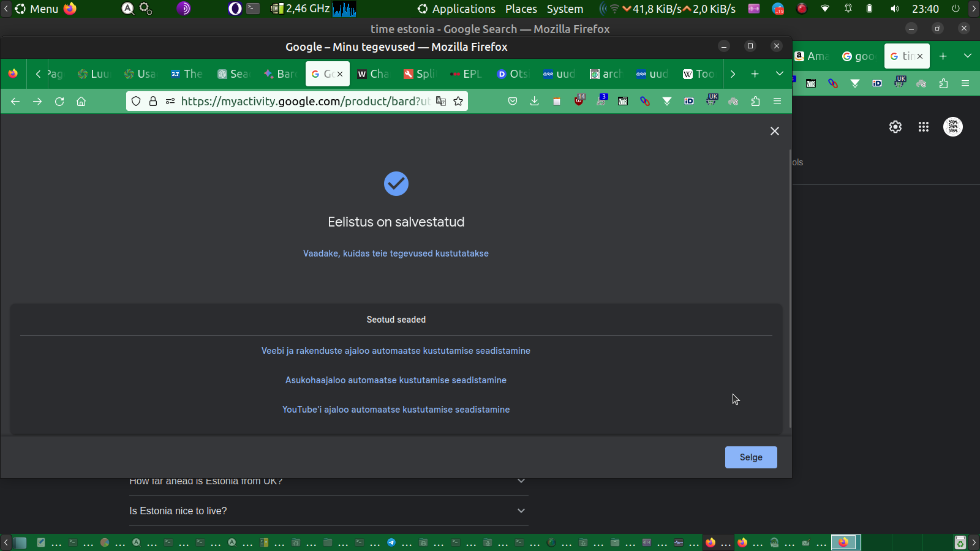Open the System menu in the top panel
Viewport: 980px width, 551px height.
pyautogui.click(x=565, y=9)
